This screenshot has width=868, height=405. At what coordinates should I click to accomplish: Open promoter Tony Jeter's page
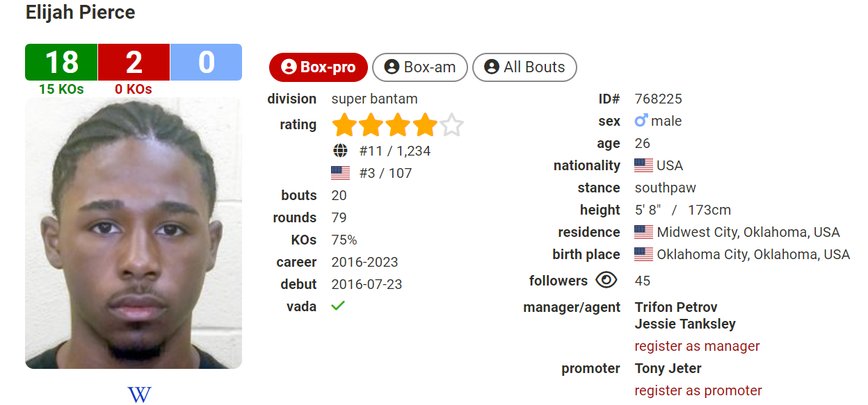[668, 368]
